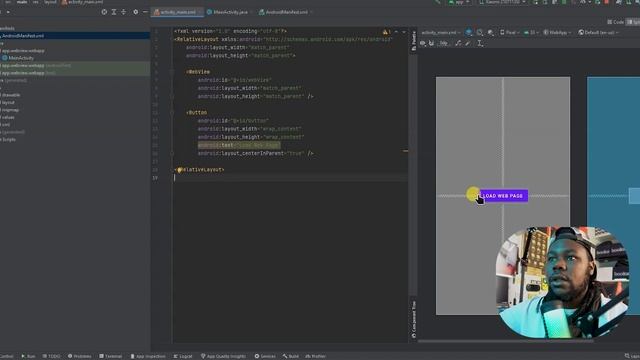This screenshot has width=640, height=360.
Task: Toggle autoconnect magnet icon
Action: pos(431,43)
